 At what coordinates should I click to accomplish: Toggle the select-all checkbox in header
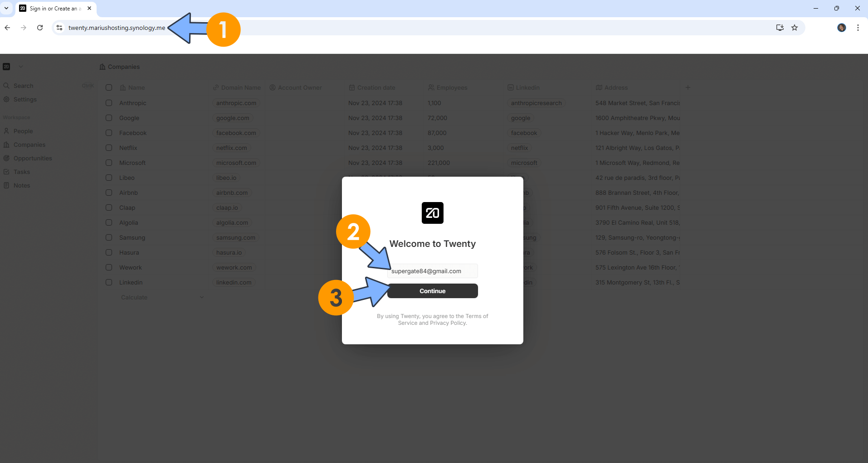[109, 87]
